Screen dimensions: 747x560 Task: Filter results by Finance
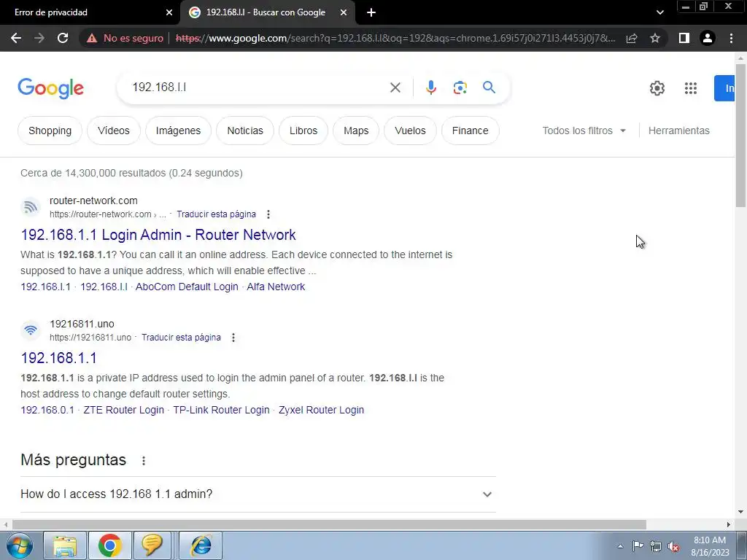pos(471,131)
